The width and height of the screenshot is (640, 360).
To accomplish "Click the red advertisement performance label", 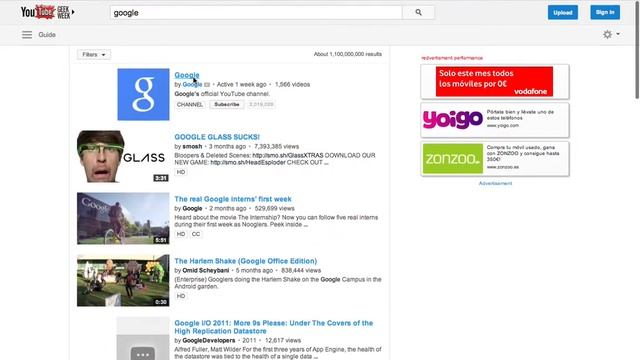I will (452, 58).
